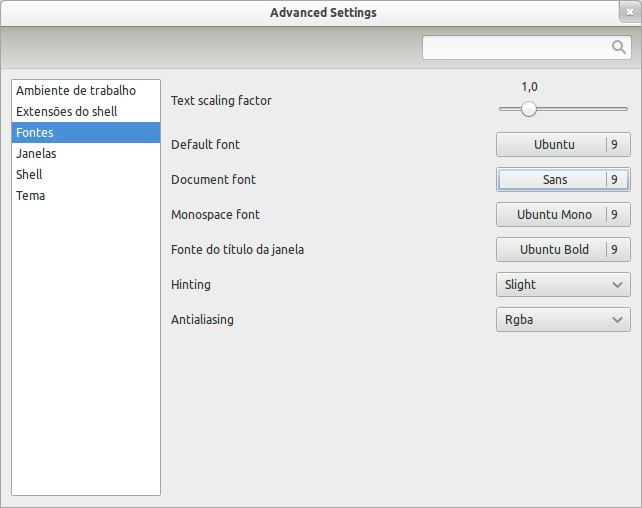Image resolution: width=642 pixels, height=508 pixels.
Task: Click the text scaling factor slider
Action: tap(529, 109)
